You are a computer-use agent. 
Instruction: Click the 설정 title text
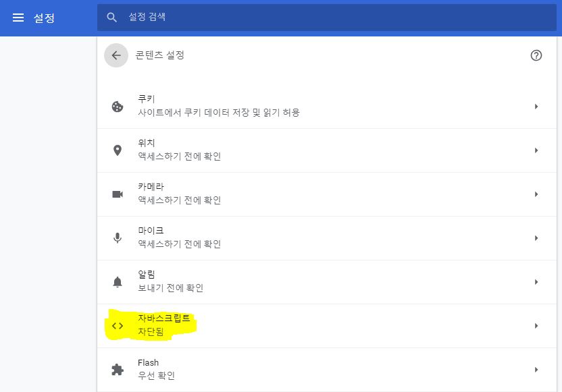pos(44,18)
